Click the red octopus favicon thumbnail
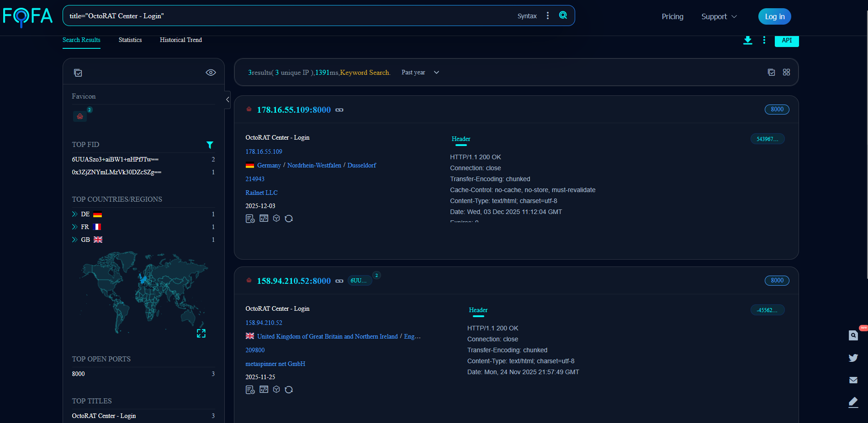The width and height of the screenshot is (868, 423). point(80,116)
